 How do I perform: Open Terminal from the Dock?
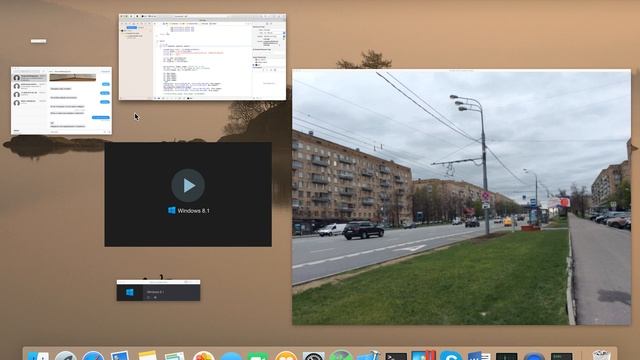(x=396, y=356)
